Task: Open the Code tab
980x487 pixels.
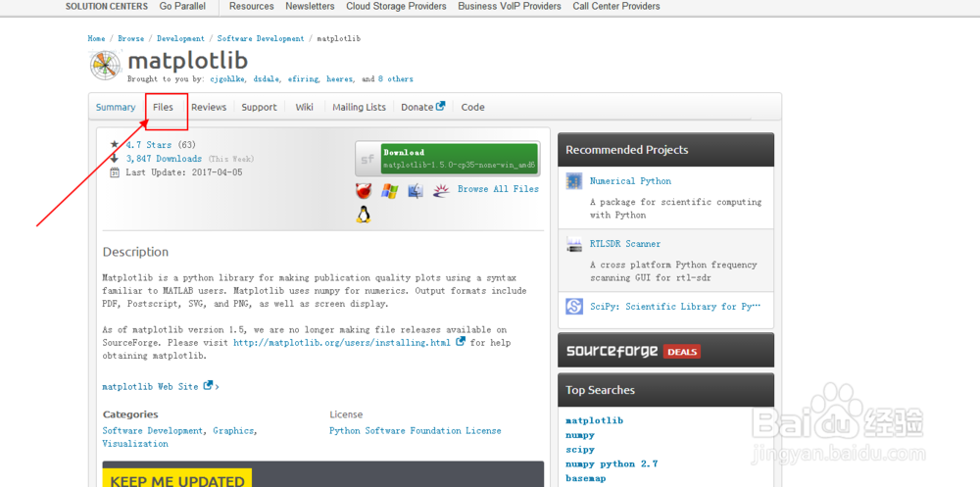Action: (x=473, y=108)
